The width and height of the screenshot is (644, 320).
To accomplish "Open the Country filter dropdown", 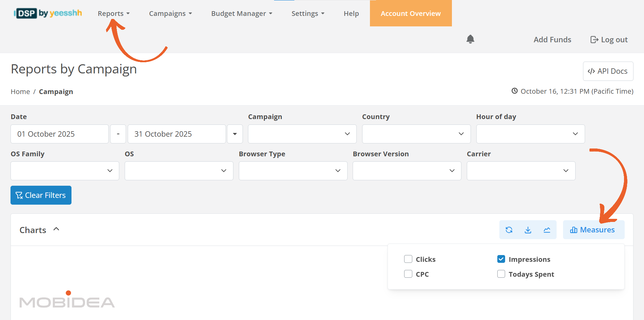I will 416,134.
